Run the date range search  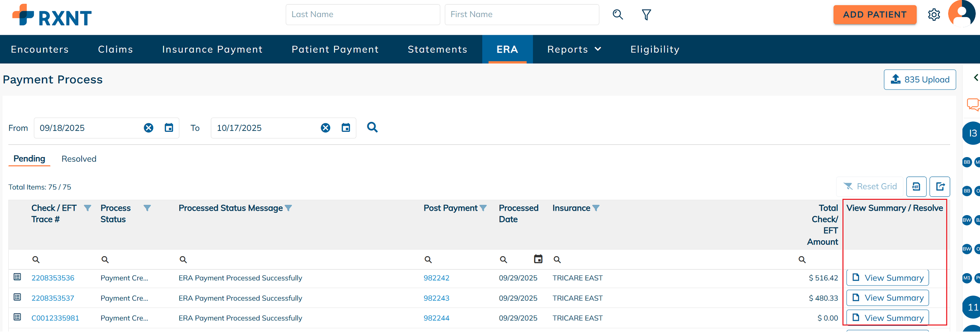pos(372,128)
